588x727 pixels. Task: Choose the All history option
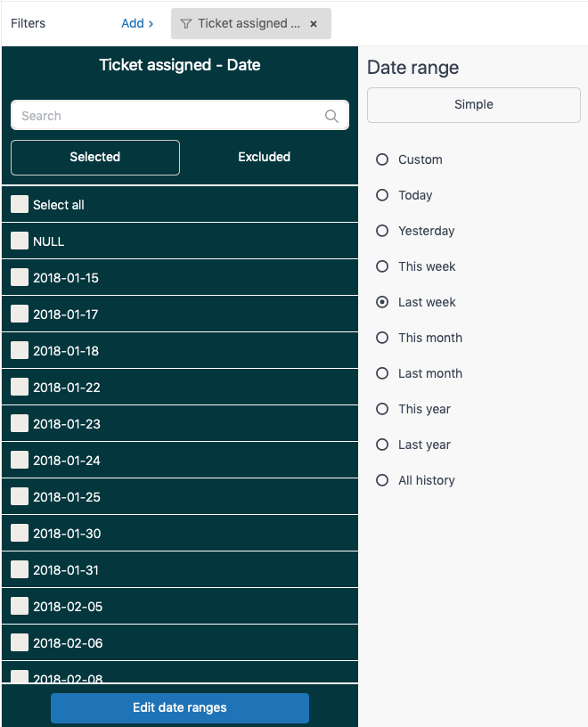(382, 480)
